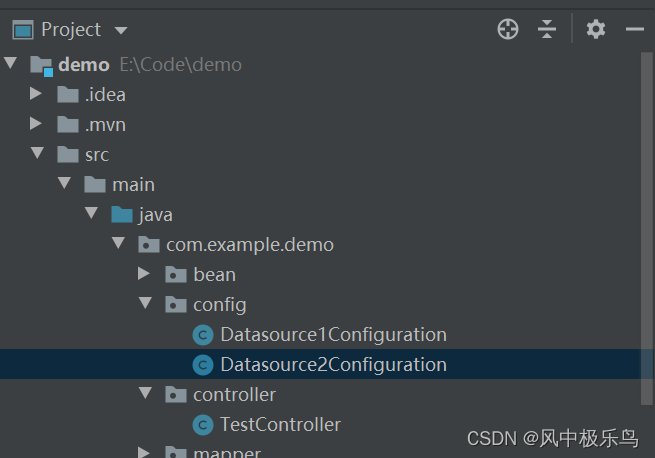Expand the .idea folder arrow
The image size is (655, 458).
coord(36,94)
